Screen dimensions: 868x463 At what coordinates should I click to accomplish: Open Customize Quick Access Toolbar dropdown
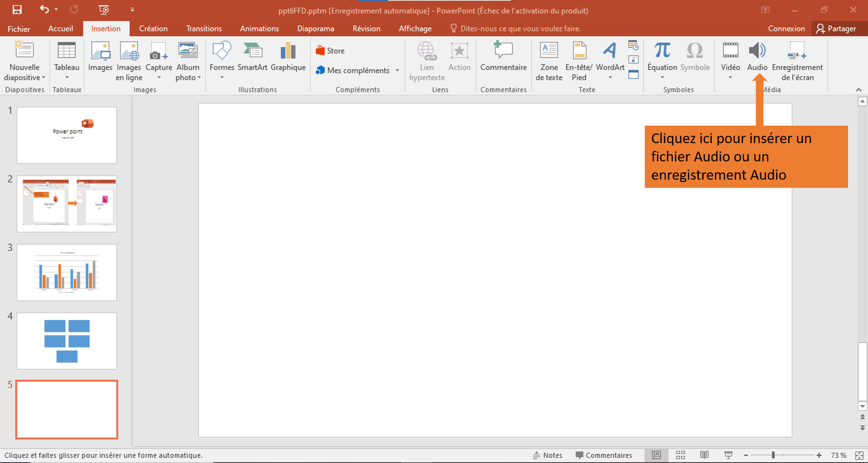point(132,9)
